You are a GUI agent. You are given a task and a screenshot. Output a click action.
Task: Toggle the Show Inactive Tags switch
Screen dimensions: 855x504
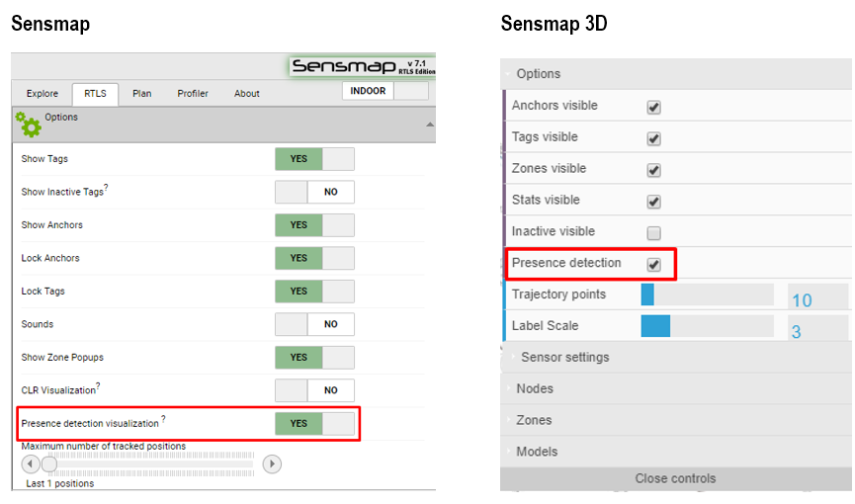[314, 192]
